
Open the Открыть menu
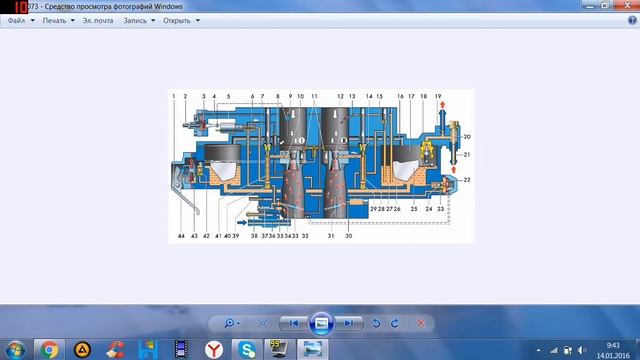pos(181,20)
